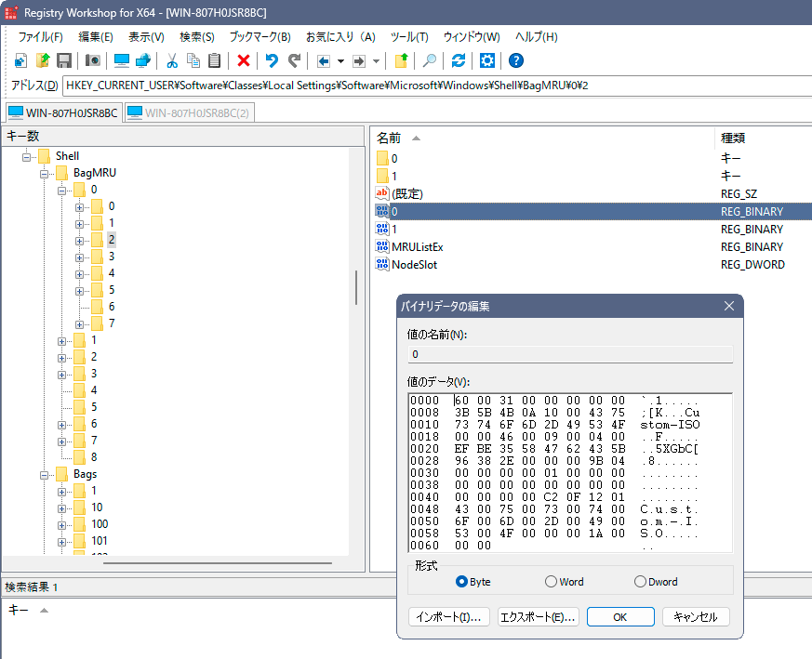The height and width of the screenshot is (659, 812).
Task: Collapse the BagMRU tree node
Action: (44, 174)
